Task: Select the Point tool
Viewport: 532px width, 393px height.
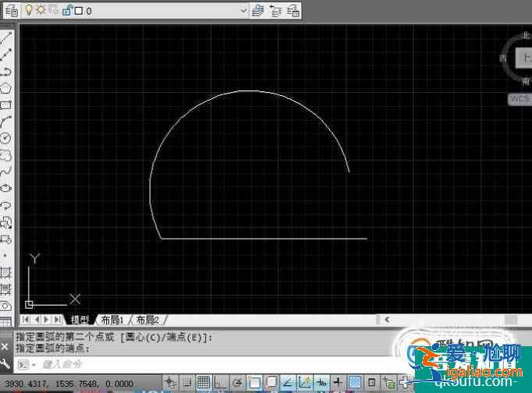Action: coord(5,255)
